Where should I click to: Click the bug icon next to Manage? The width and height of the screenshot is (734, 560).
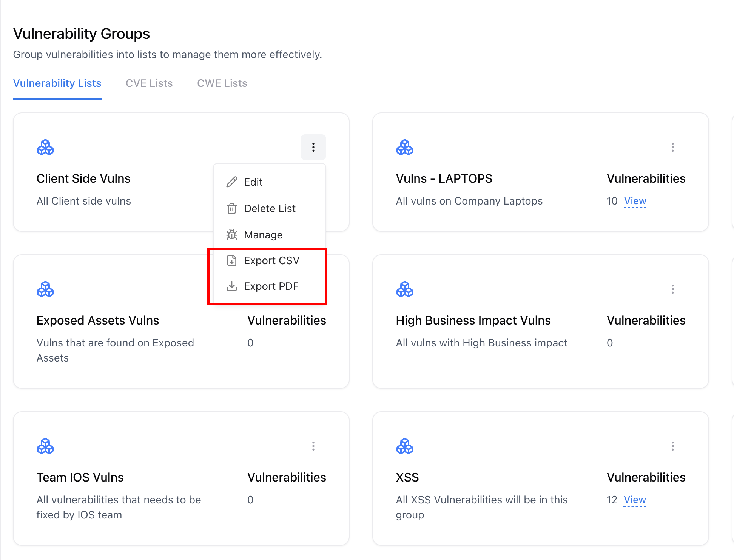point(231,234)
